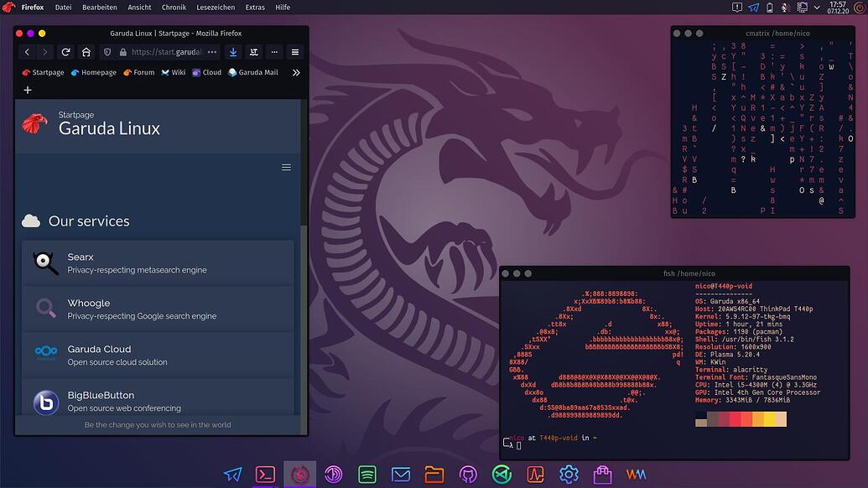Open the Lesezeichen menu in the menu bar

(x=219, y=7)
